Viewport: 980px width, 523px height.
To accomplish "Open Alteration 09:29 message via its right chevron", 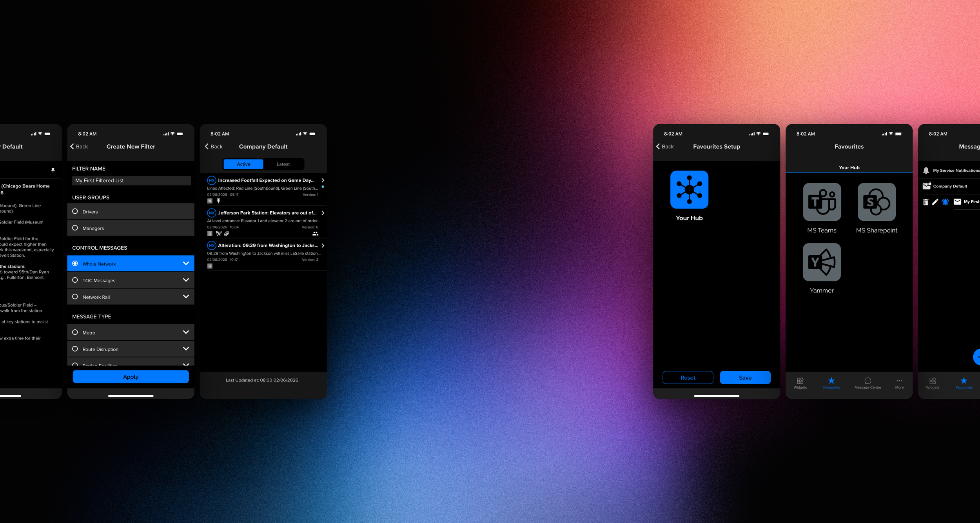I will click(323, 245).
